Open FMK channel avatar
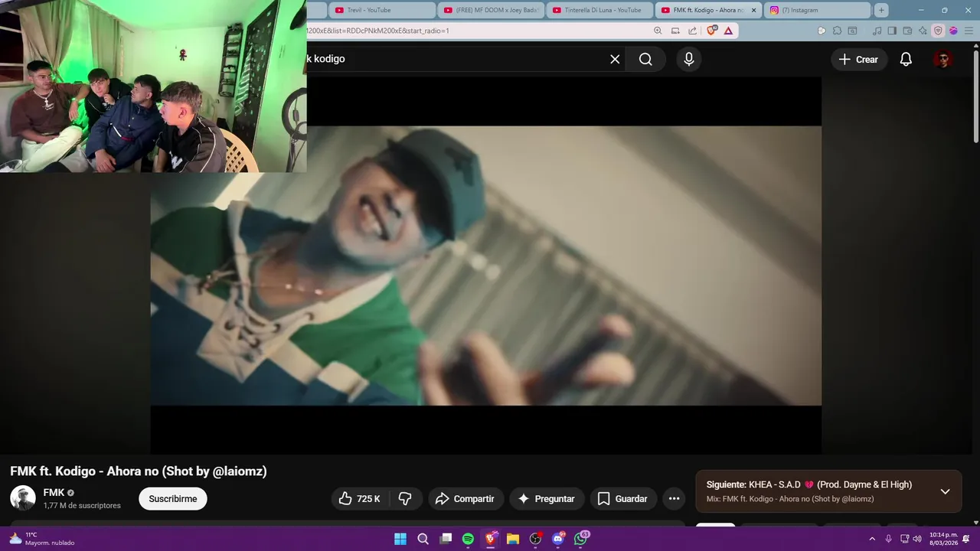This screenshot has height=551, width=980. 23,498
